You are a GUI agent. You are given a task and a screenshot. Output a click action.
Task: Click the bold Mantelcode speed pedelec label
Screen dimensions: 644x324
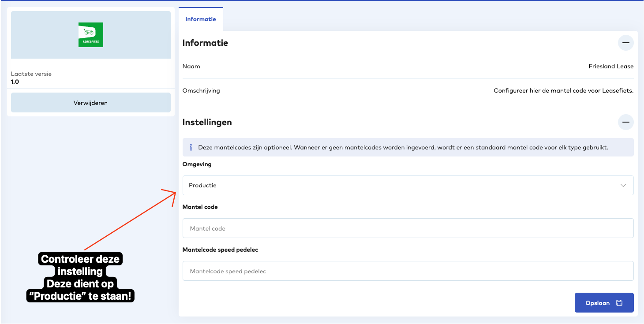220,250
